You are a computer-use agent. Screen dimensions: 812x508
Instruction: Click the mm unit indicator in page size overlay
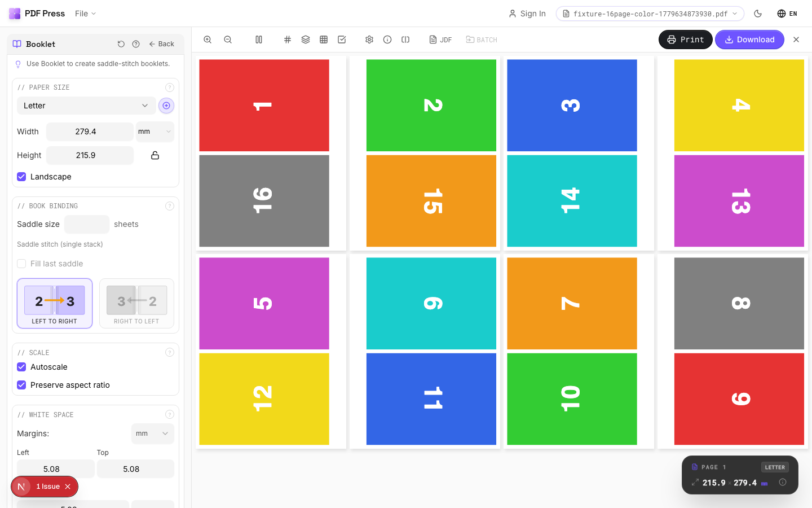coord(765,483)
